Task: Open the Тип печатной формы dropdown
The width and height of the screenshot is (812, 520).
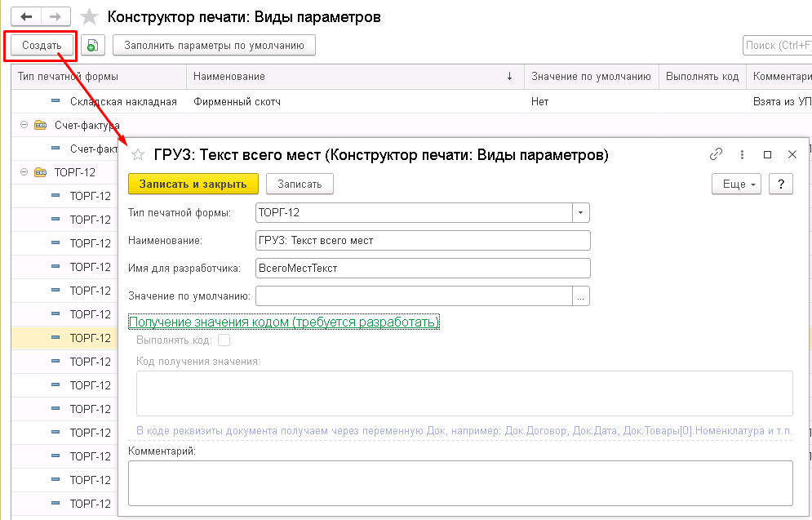Action: pos(581,212)
